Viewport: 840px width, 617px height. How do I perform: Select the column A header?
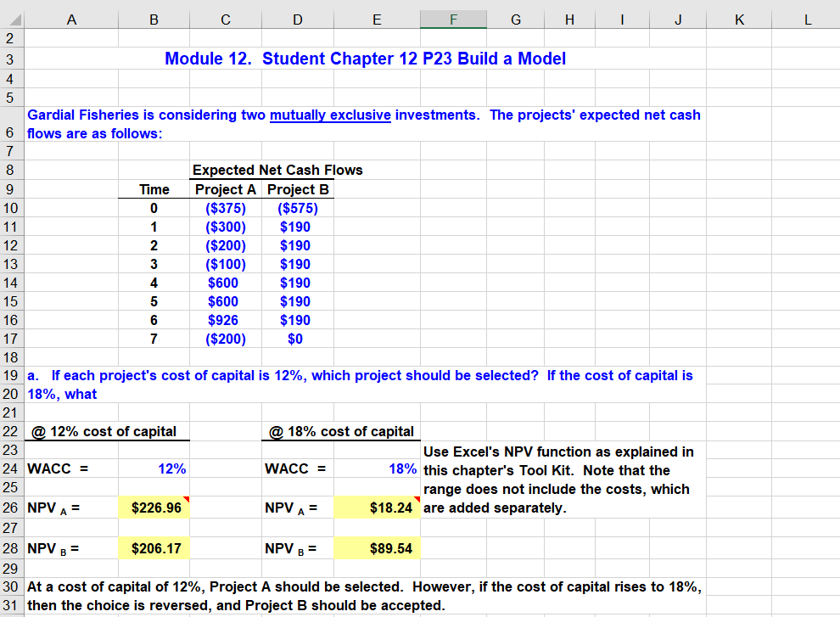[x=71, y=19]
